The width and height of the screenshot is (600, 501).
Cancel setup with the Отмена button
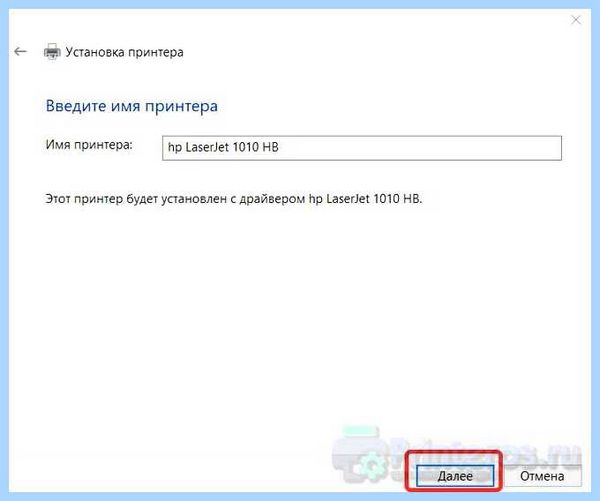point(542,476)
